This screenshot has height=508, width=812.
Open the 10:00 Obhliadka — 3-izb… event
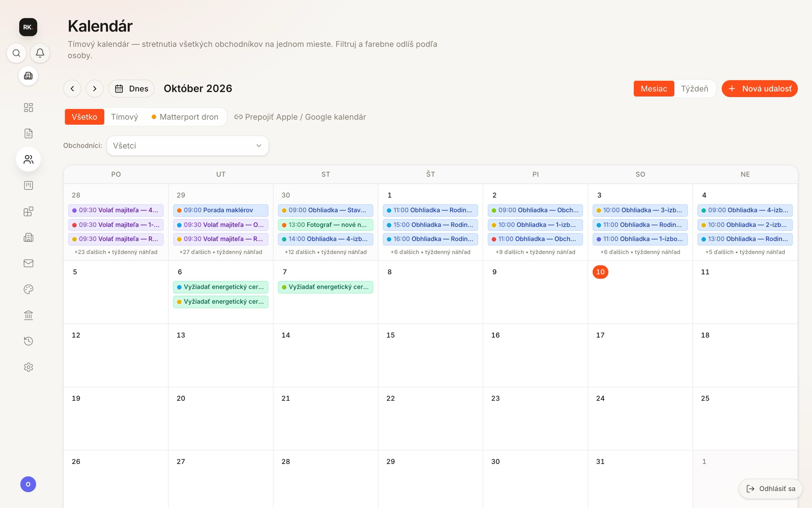point(640,210)
